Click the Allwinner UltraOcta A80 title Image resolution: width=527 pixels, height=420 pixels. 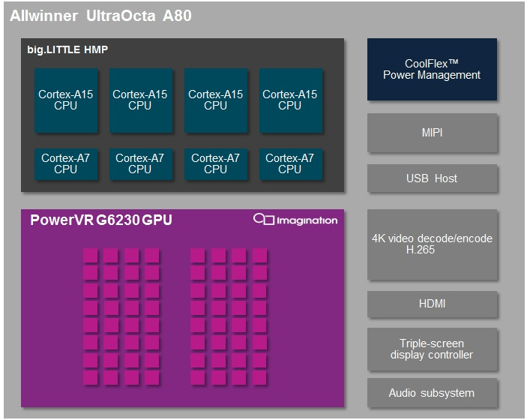(101, 16)
